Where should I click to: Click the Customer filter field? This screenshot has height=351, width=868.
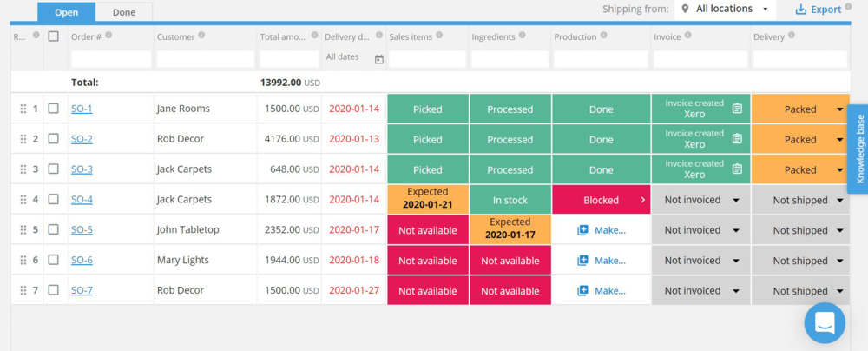point(206,59)
